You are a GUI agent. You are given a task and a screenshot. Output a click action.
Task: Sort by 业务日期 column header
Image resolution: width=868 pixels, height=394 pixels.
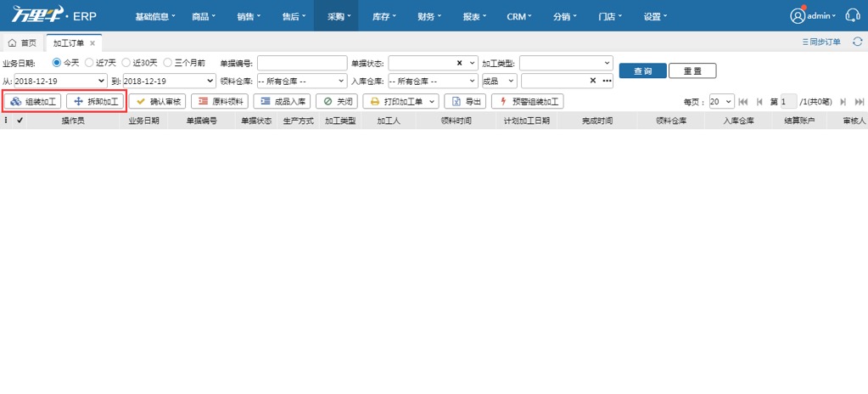click(143, 121)
